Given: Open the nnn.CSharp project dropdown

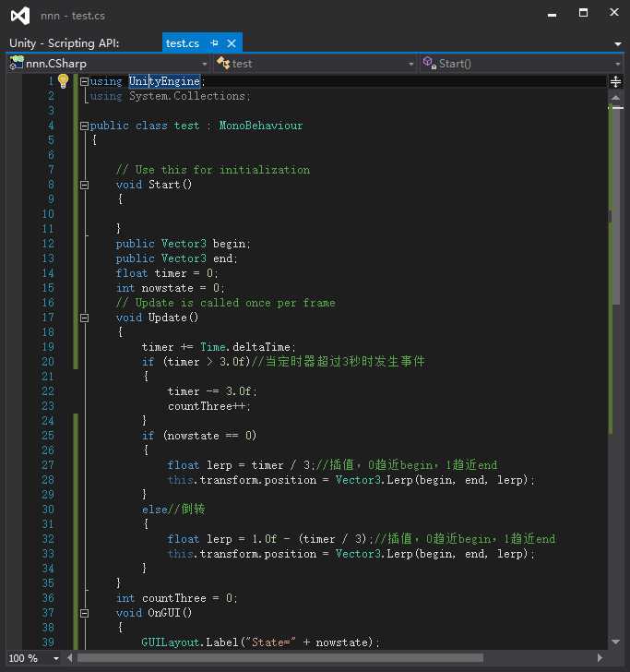Looking at the screenshot, I should click(204, 64).
